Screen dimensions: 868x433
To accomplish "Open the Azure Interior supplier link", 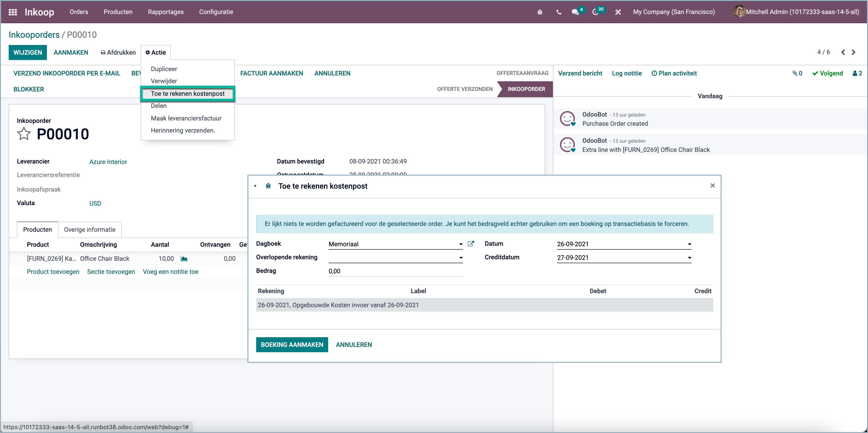I will tap(108, 162).
